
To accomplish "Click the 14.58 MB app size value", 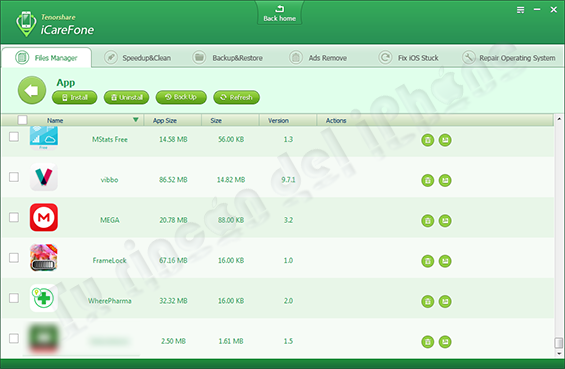I will click(x=173, y=139).
